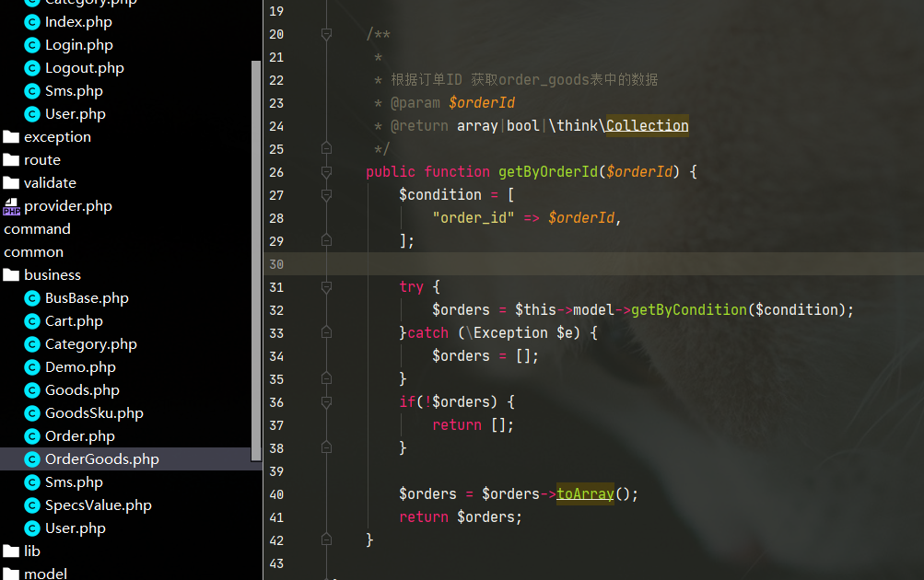This screenshot has height=580, width=924.
Task: Click the BusBase.php class icon
Action: (32, 298)
